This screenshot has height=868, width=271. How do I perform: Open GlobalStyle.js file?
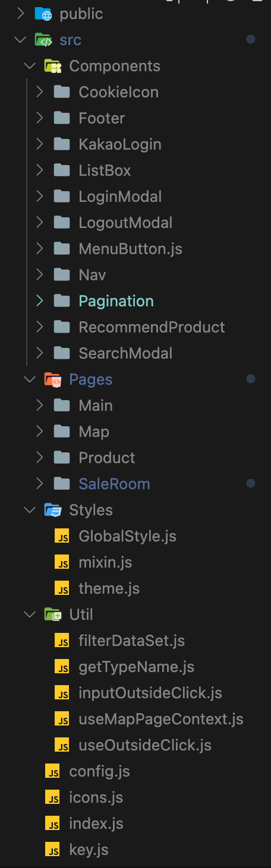tap(127, 536)
